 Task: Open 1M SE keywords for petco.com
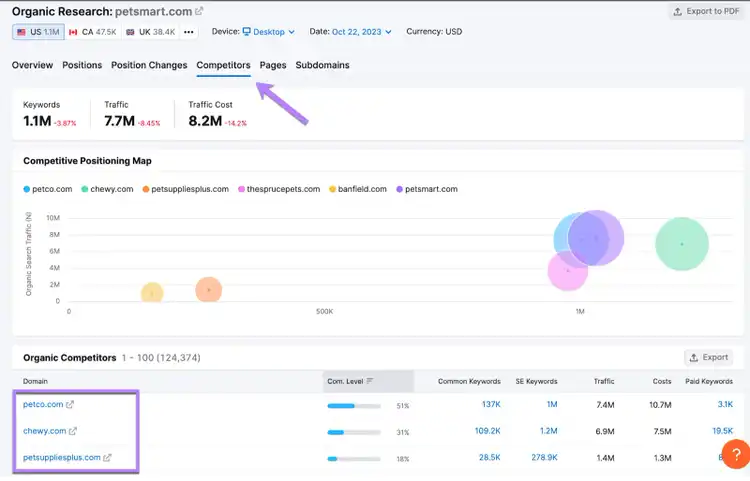click(552, 404)
